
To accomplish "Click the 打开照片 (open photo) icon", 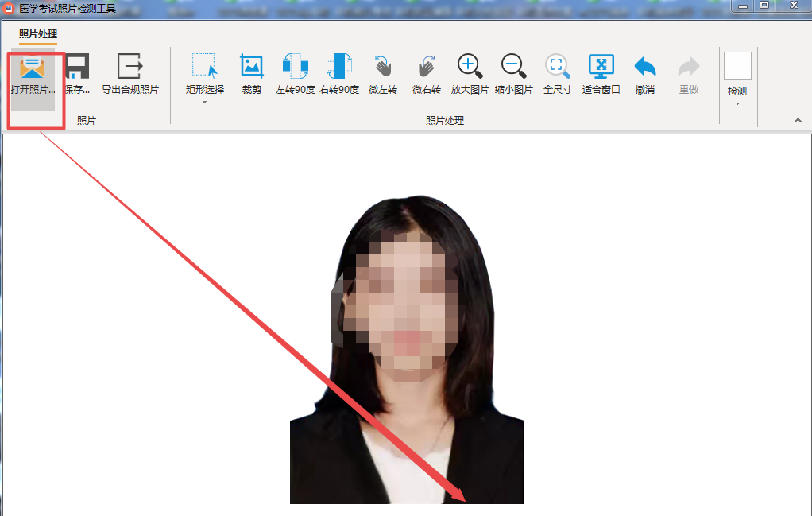I will pyautogui.click(x=33, y=68).
